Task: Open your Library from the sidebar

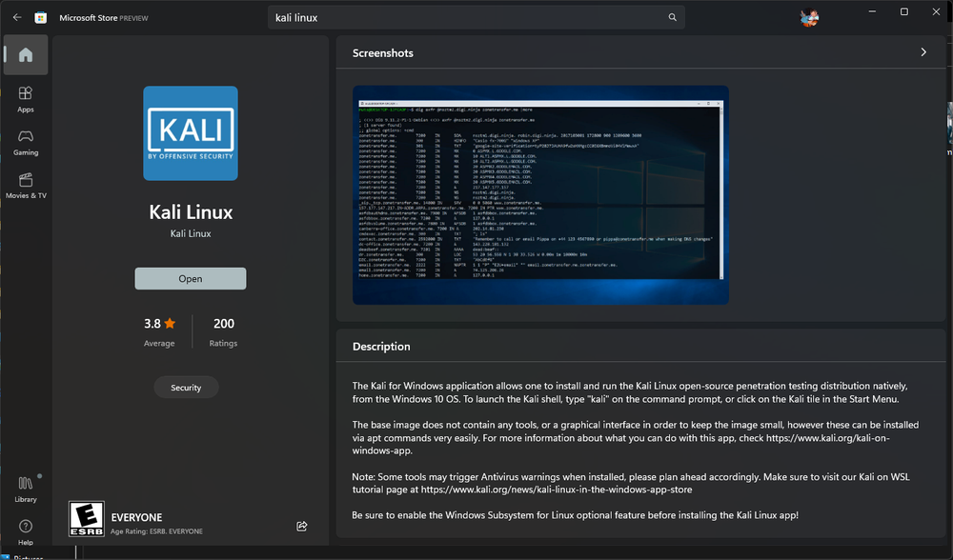Action: (x=26, y=489)
